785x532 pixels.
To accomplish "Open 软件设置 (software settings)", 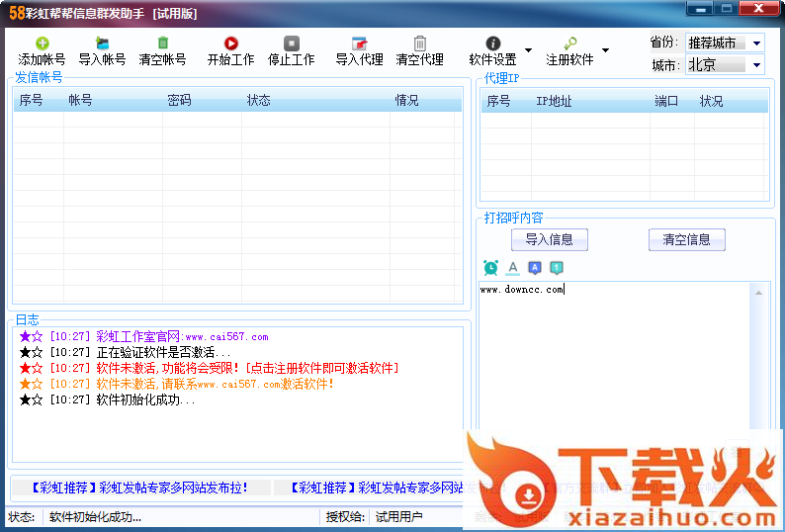I will click(492, 51).
